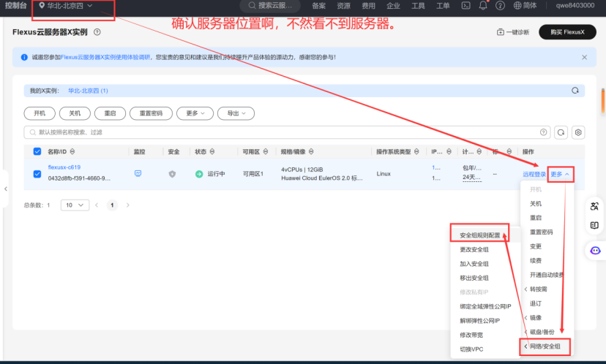Filter the 可用区 column icon
The image size is (606, 364).
(266, 152)
